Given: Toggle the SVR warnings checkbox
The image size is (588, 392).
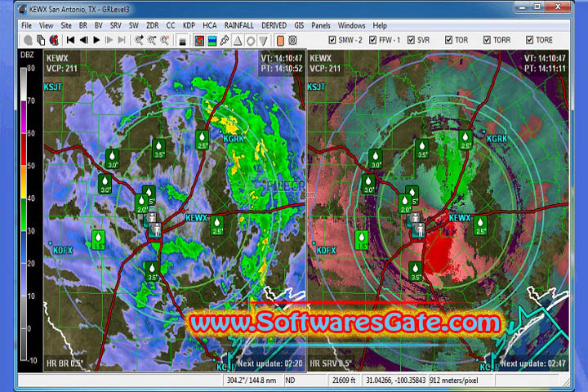Looking at the screenshot, I should [x=411, y=40].
